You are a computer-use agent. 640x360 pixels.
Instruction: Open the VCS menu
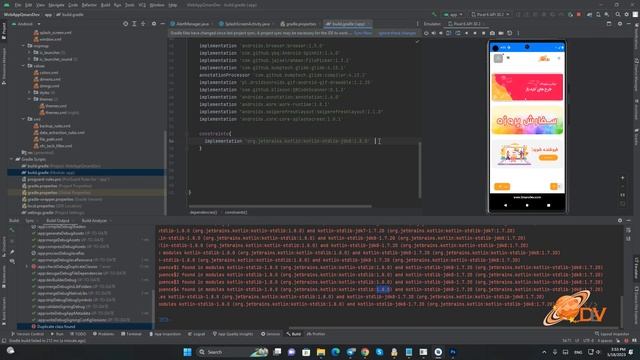(x=142, y=5)
